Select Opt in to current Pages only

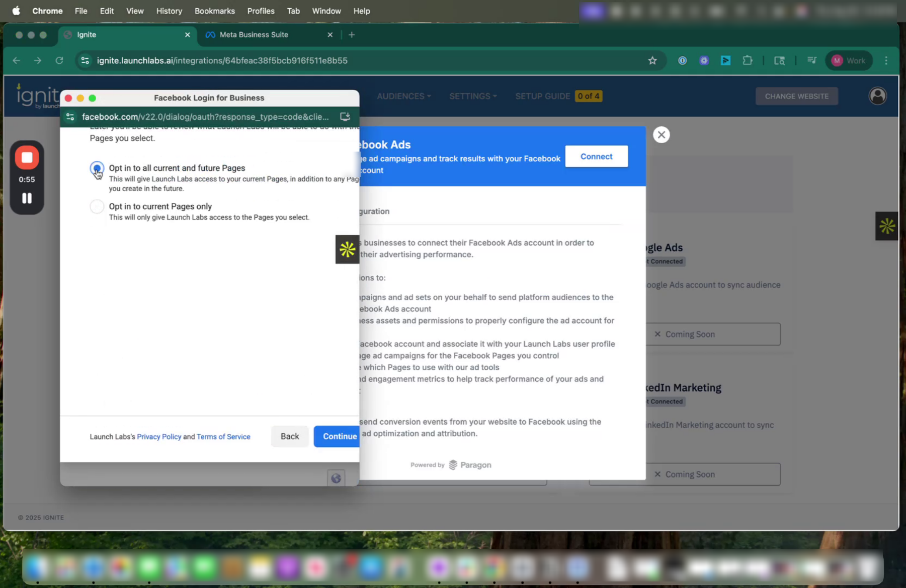pos(97,206)
